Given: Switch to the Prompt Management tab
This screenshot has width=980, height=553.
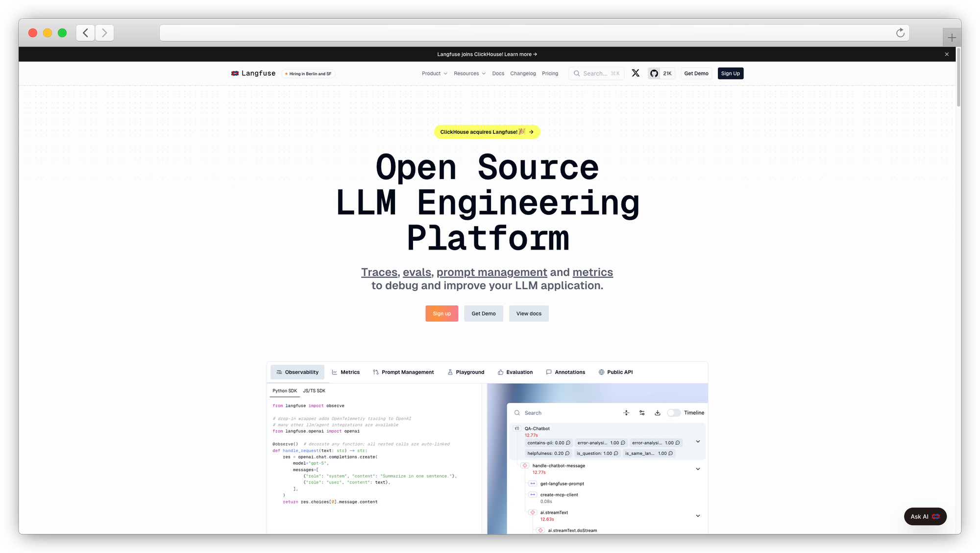Looking at the screenshot, I should point(403,372).
